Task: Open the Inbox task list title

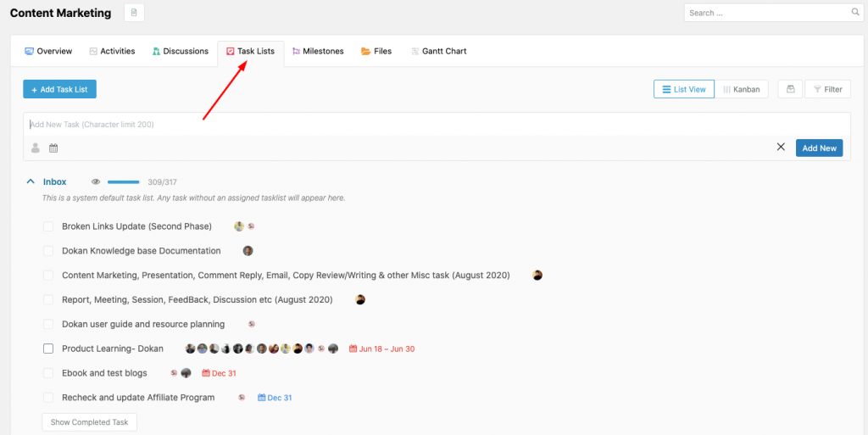Action: tap(55, 181)
